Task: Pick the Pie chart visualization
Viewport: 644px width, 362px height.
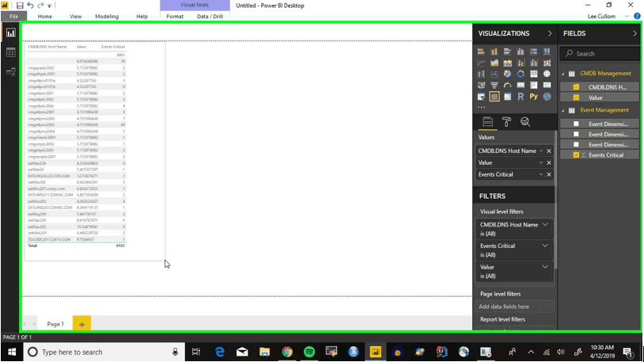Action: (508, 74)
